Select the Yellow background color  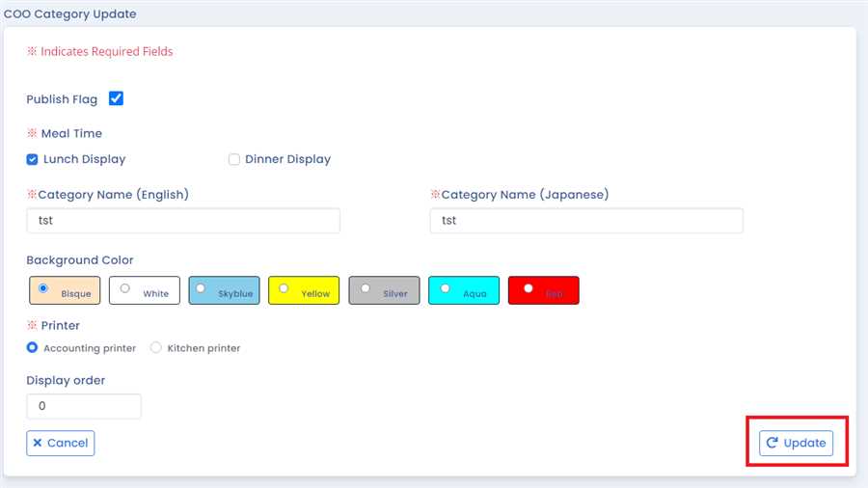click(285, 288)
